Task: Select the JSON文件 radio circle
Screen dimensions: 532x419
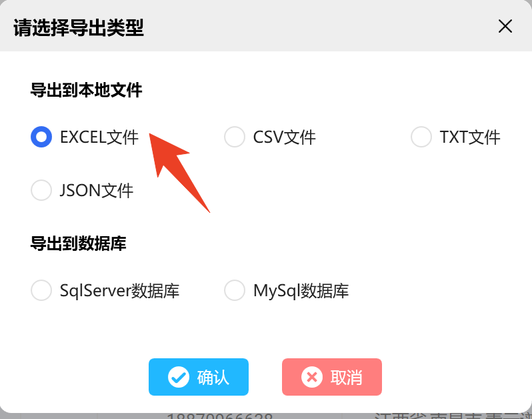Action: (41, 189)
